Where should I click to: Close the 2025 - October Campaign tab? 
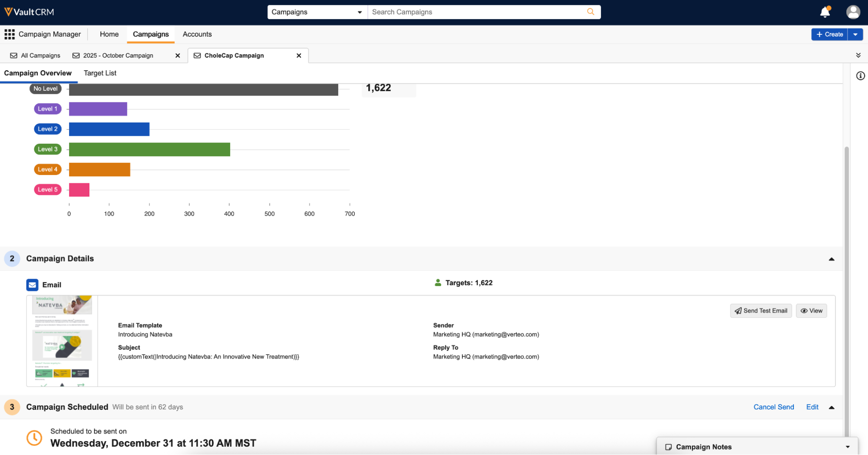(x=178, y=56)
